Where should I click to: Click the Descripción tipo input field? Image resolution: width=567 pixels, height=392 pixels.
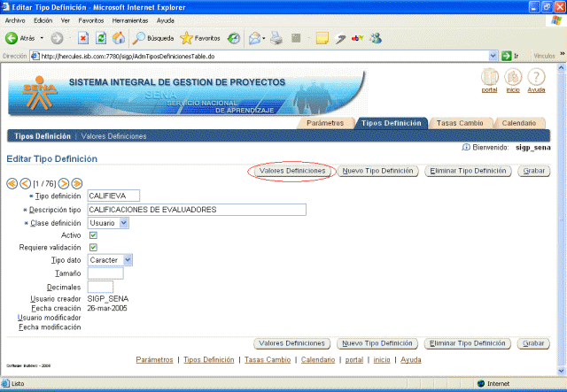[x=197, y=210]
